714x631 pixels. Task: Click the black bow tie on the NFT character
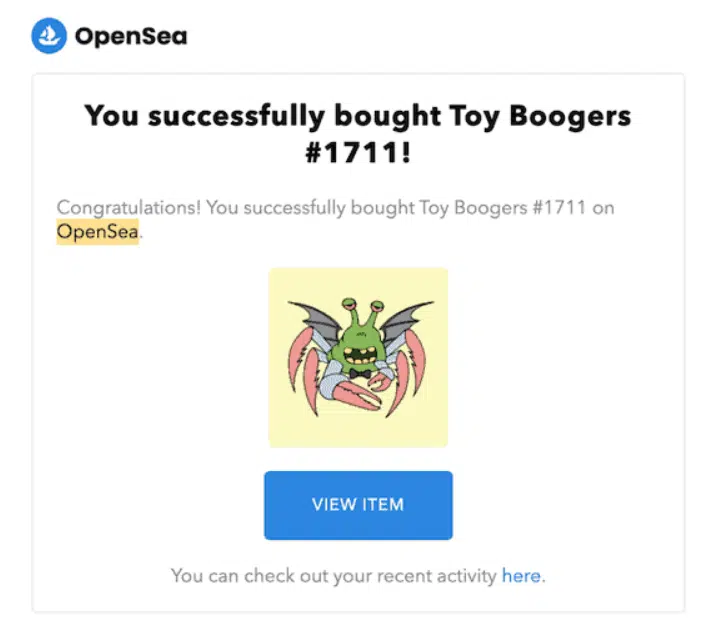pyautogui.click(x=360, y=375)
